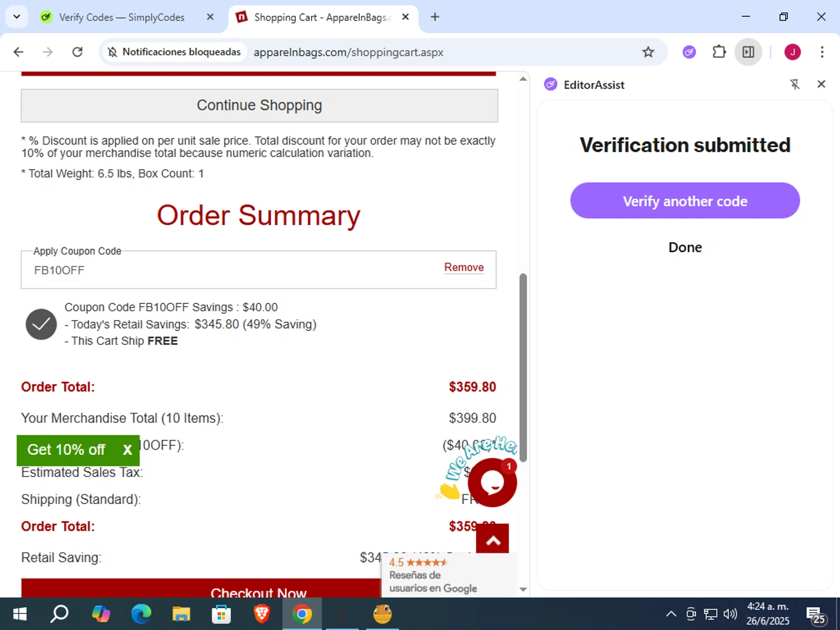This screenshot has width=840, height=630.
Task: Toggle the browser side panel icon
Action: pyautogui.click(x=748, y=52)
